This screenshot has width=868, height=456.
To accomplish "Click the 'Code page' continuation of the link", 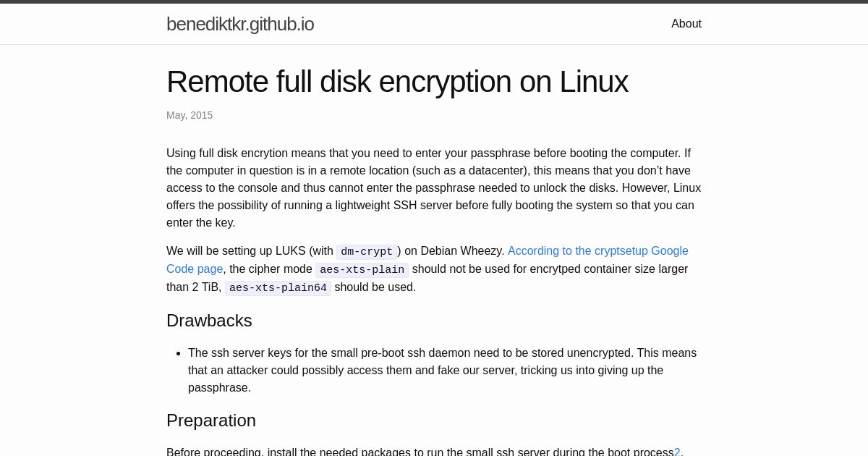I will pos(195,269).
